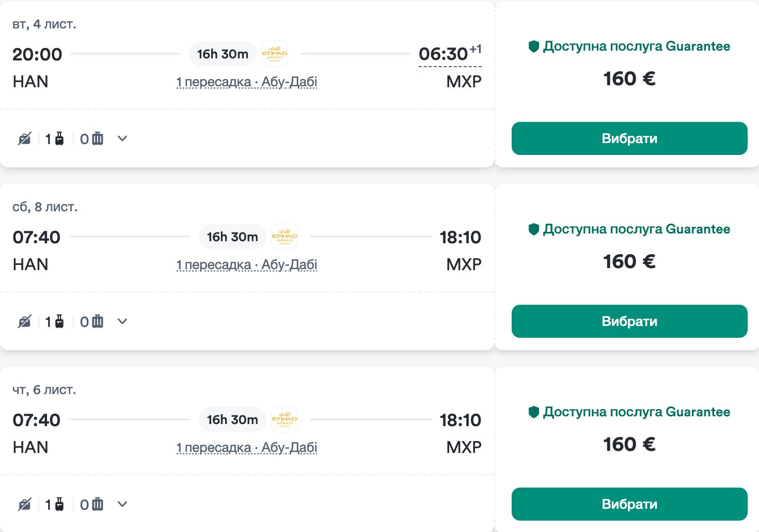
Task: Click Guarantee shield icon on 6 лист. flight
Action: pyautogui.click(x=534, y=412)
